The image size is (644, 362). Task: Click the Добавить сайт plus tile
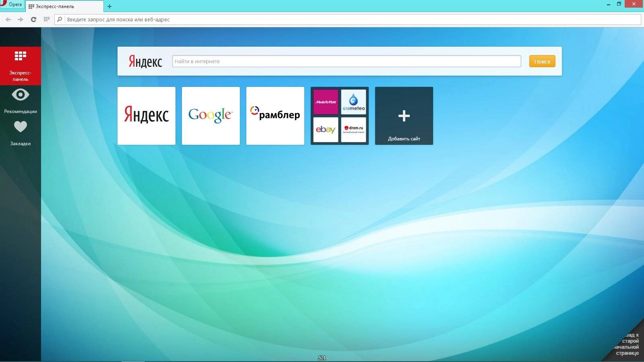(404, 116)
